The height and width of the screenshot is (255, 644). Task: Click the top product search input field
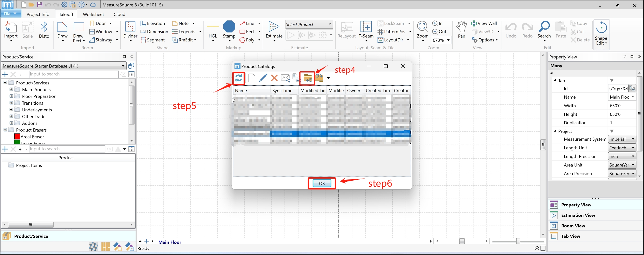point(74,74)
